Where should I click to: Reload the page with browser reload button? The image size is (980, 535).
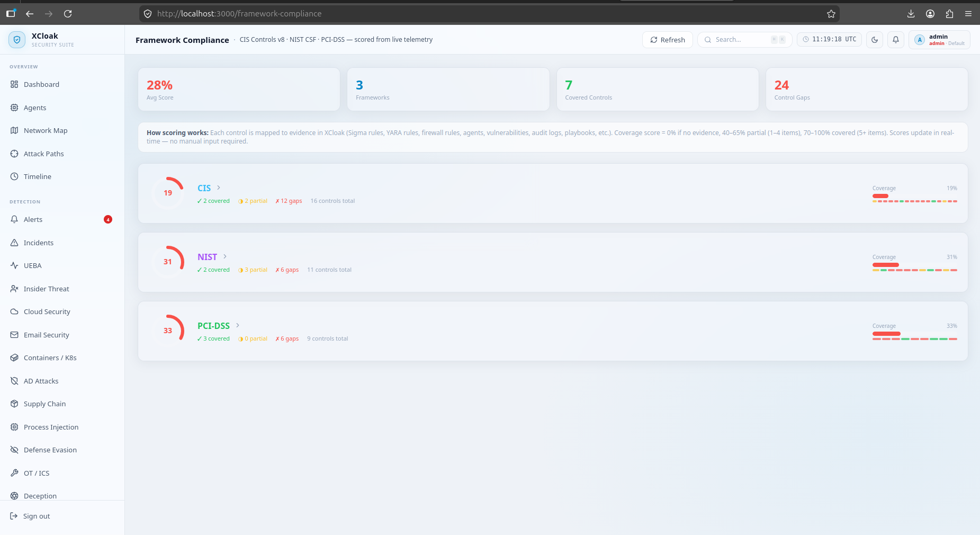pos(68,14)
